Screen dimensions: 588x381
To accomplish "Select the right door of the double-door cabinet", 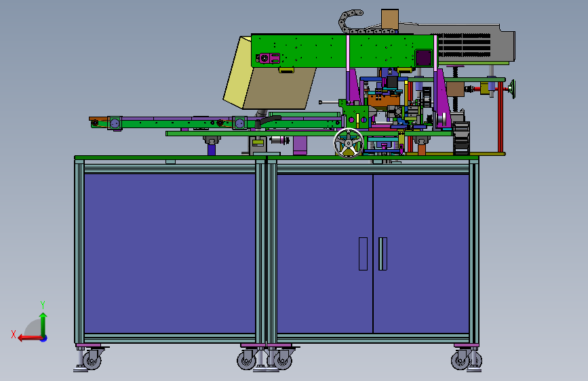I will click(421, 254).
